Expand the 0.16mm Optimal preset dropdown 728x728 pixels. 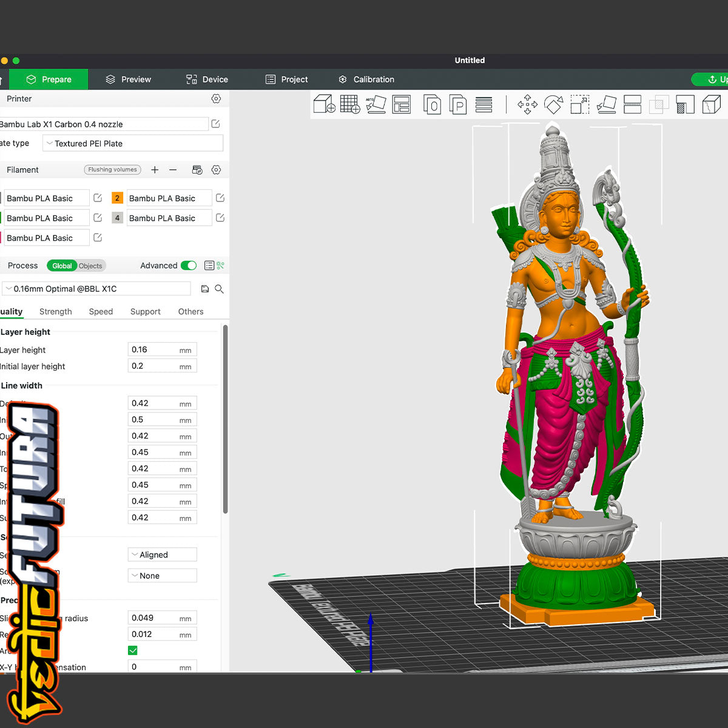click(x=97, y=289)
